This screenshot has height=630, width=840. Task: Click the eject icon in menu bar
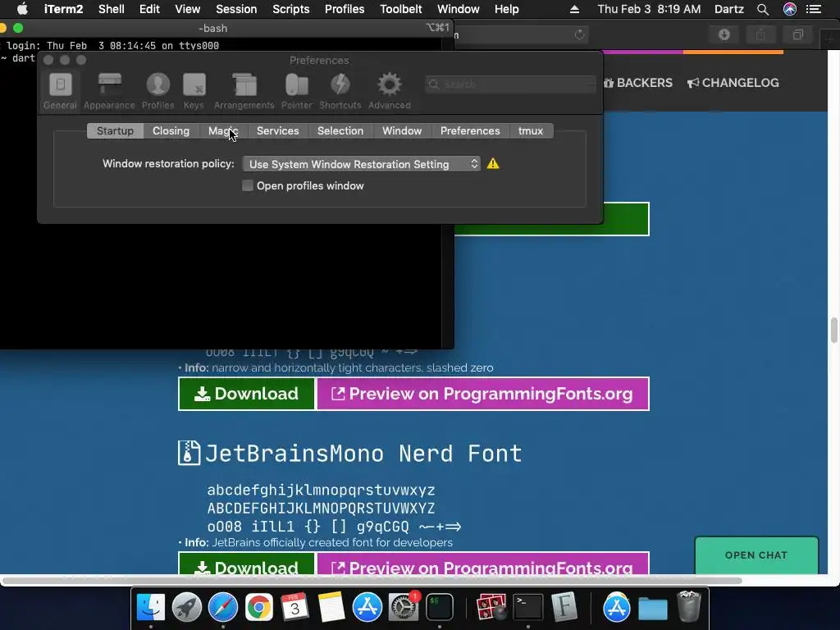pyautogui.click(x=574, y=9)
